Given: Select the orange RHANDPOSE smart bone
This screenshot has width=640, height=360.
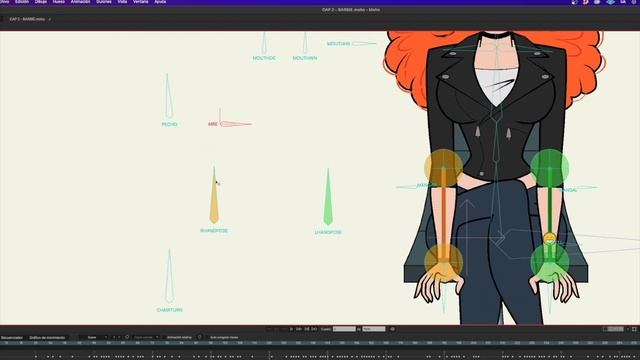Looking at the screenshot, I should click(214, 196).
